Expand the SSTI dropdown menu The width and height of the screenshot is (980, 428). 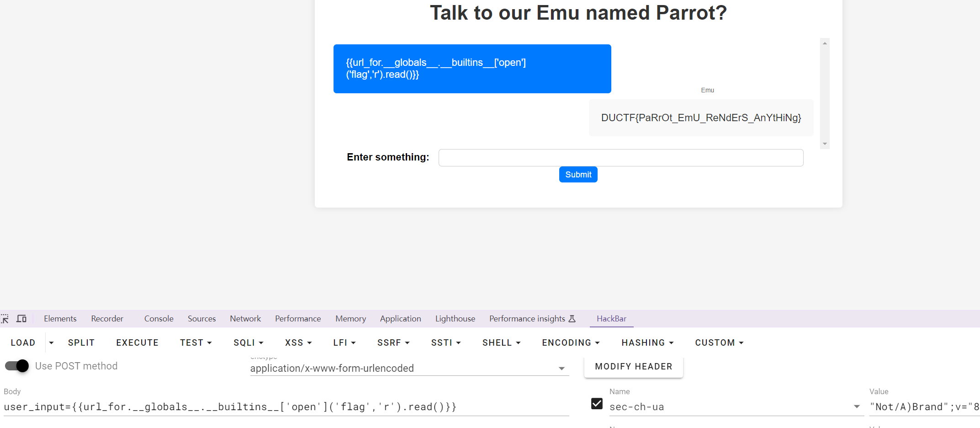[446, 342]
